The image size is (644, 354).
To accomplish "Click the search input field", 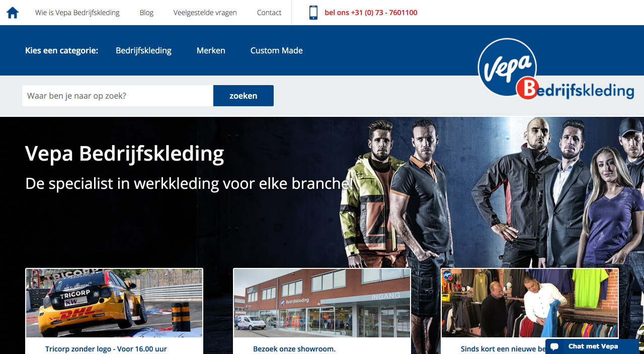I will pos(118,96).
